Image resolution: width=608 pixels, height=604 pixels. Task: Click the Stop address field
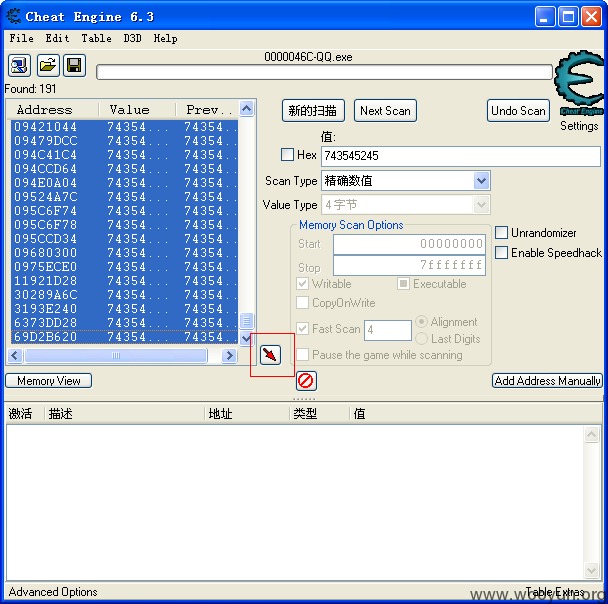pos(409,266)
